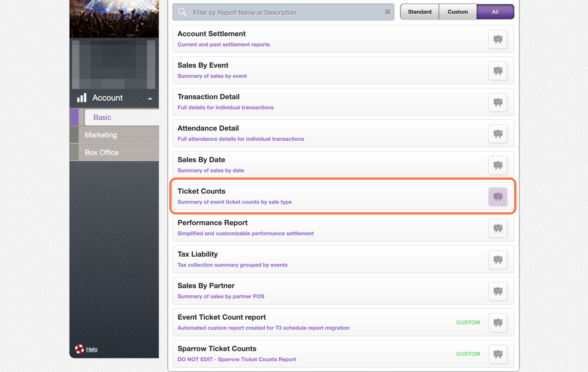Screen dimensions: 588x372
Task: Click the concert crowd banner image
Action: 114,19
